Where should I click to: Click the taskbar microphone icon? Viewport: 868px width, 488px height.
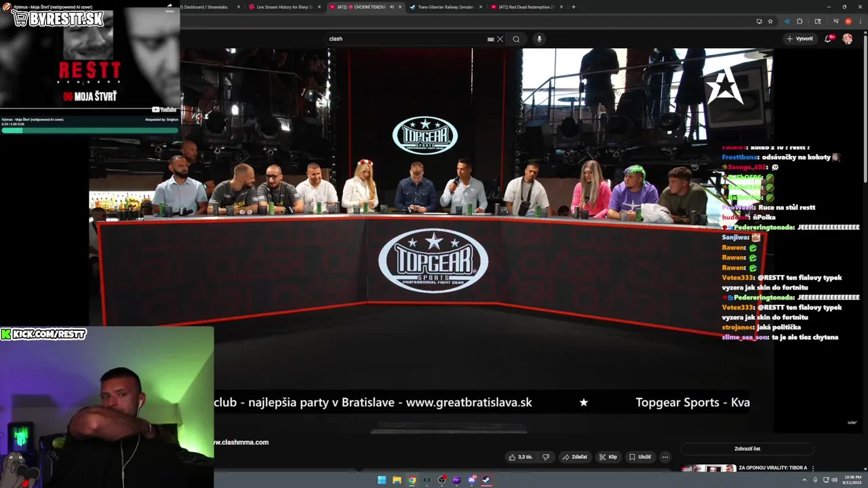pyautogui.click(x=815, y=480)
